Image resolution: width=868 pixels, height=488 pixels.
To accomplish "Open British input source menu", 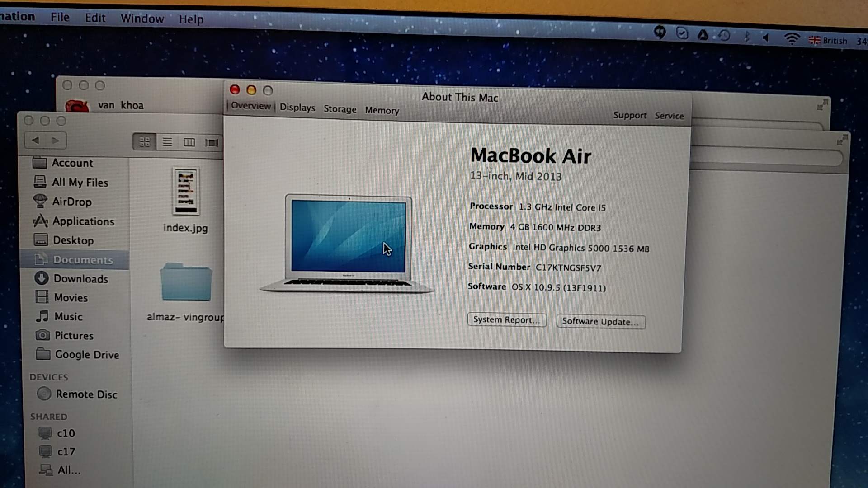I will (828, 41).
